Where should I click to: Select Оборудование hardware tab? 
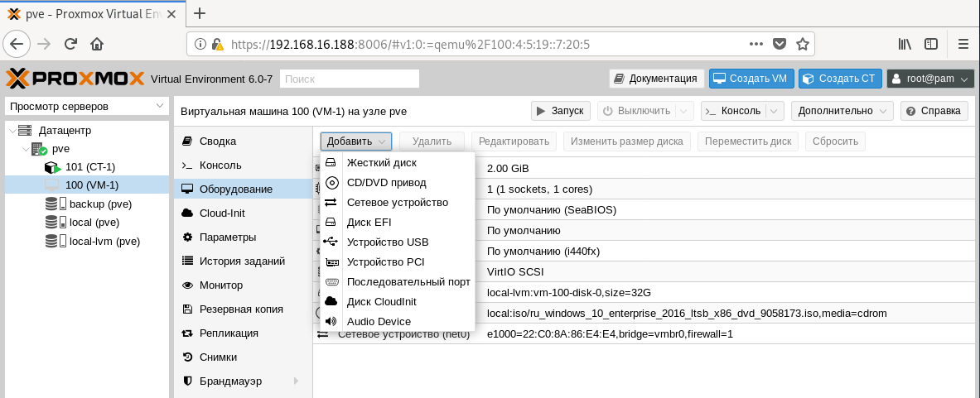click(243, 189)
